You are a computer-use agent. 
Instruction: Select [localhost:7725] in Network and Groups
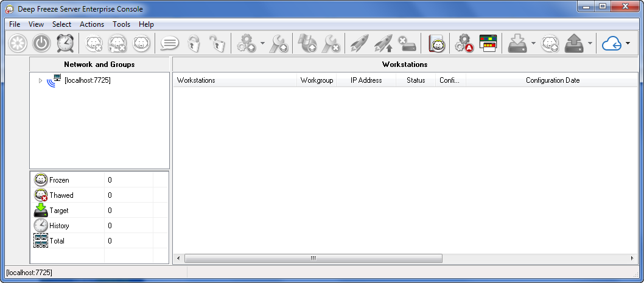88,80
